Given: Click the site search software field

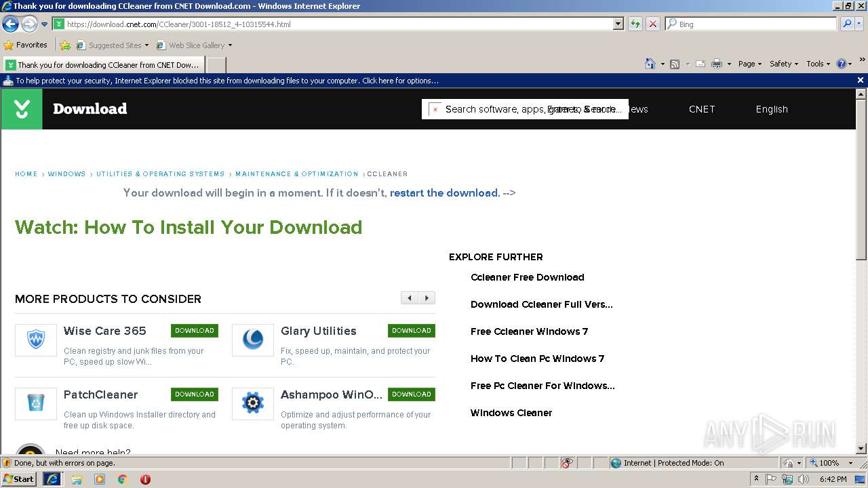Looking at the screenshot, I should [x=525, y=109].
